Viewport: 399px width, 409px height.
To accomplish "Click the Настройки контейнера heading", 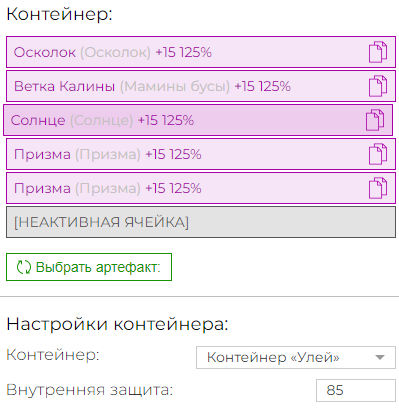I will click(x=117, y=324).
